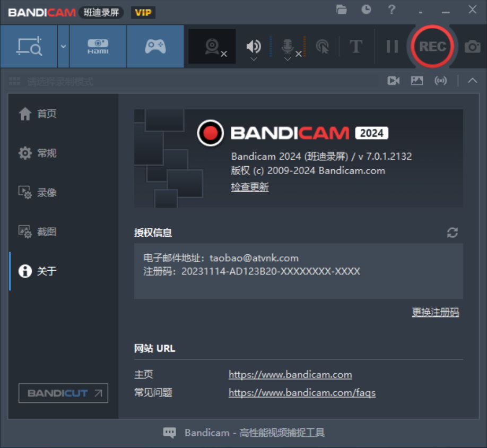Click the 2024 version badge

click(371, 133)
